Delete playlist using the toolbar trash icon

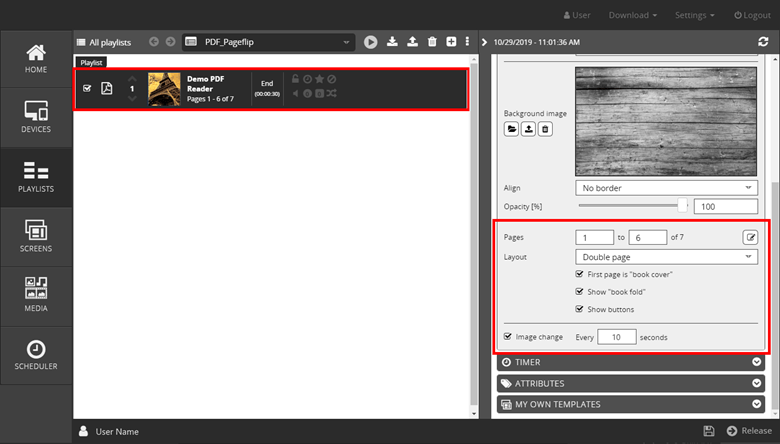click(432, 42)
